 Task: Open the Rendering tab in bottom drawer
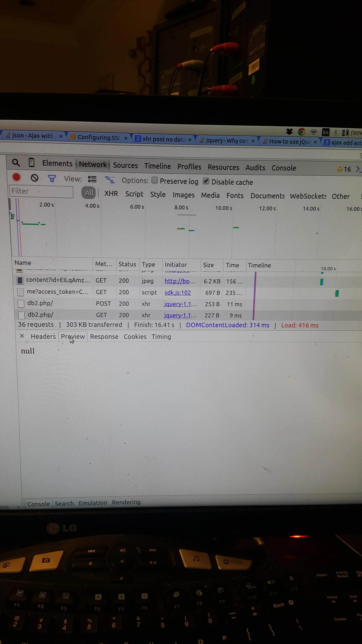point(126,502)
